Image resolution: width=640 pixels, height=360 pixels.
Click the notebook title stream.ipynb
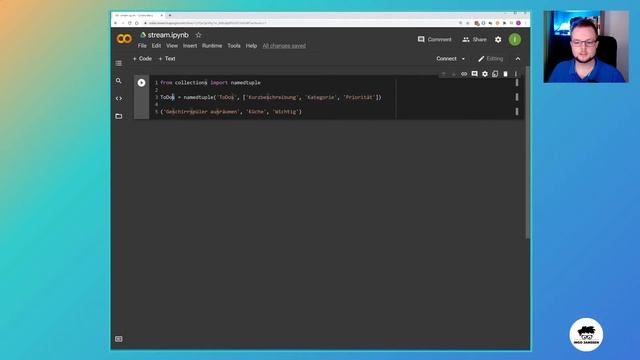point(168,35)
